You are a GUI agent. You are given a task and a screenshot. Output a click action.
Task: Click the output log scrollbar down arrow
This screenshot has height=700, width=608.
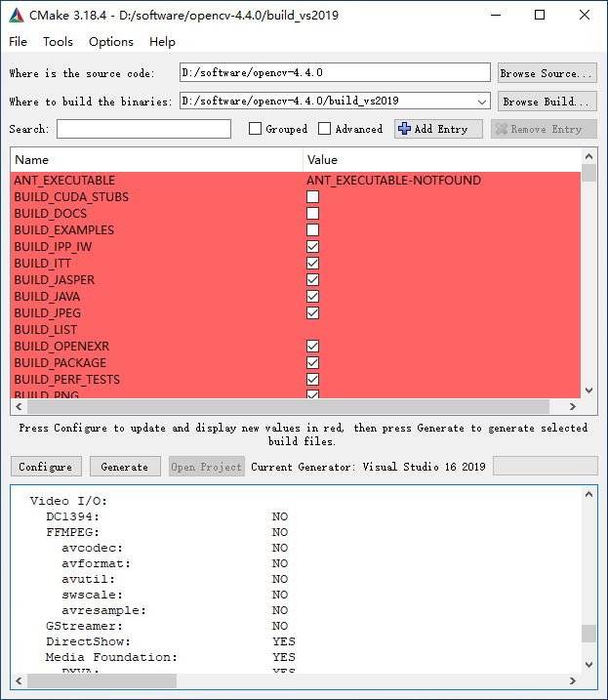tap(588, 665)
